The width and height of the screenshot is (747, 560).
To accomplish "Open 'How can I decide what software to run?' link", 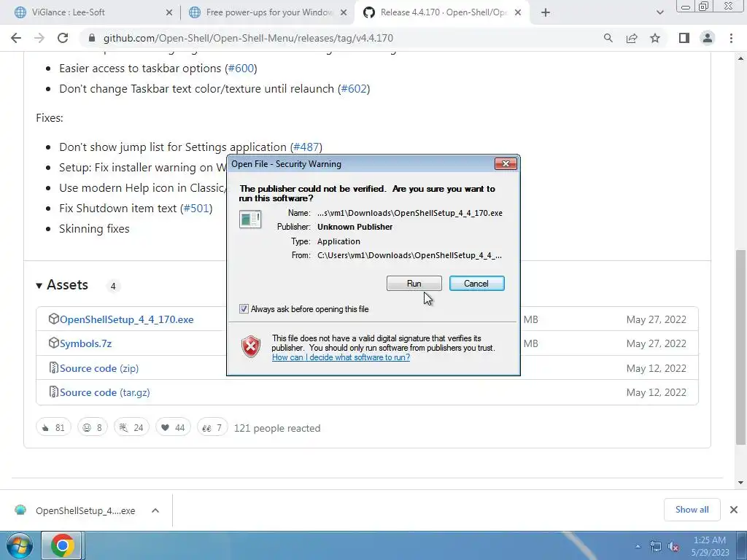I will coord(341,357).
